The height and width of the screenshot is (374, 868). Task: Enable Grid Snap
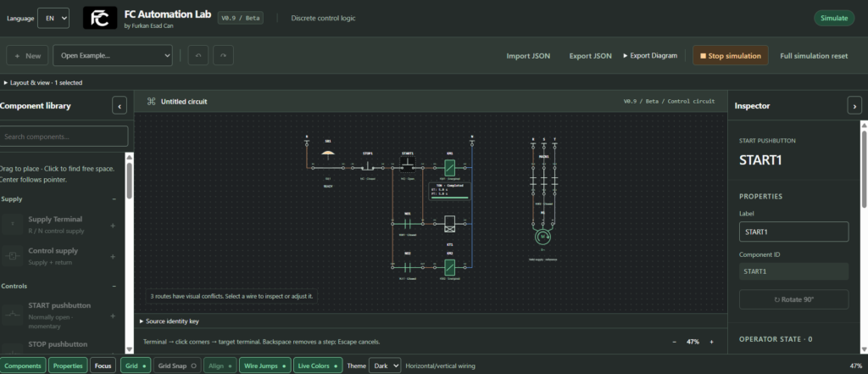click(177, 366)
